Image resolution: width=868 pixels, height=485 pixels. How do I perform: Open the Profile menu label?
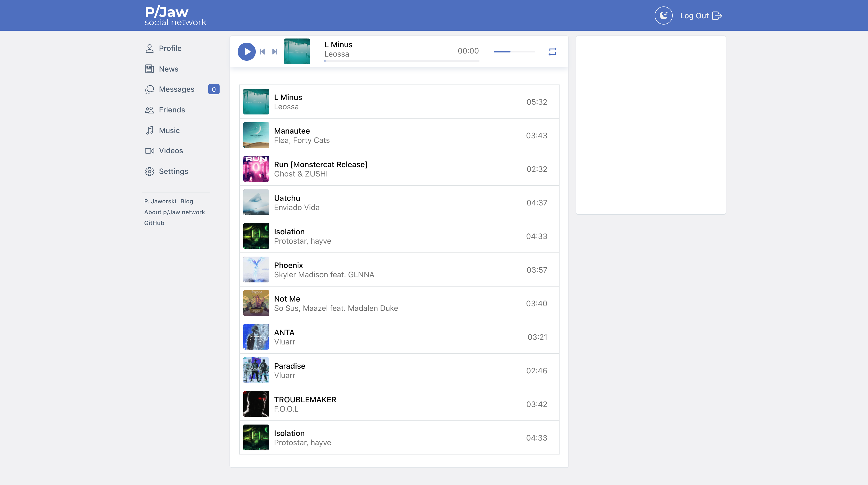pos(170,48)
